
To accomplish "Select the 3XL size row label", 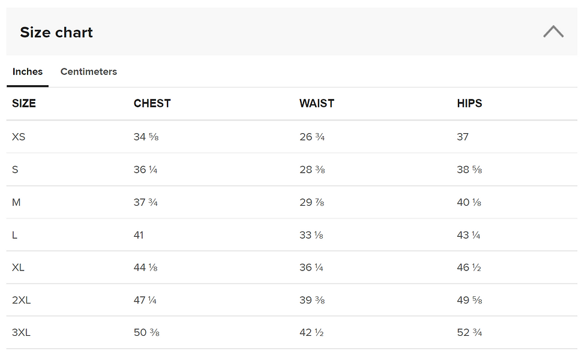I will click(x=21, y=332).
